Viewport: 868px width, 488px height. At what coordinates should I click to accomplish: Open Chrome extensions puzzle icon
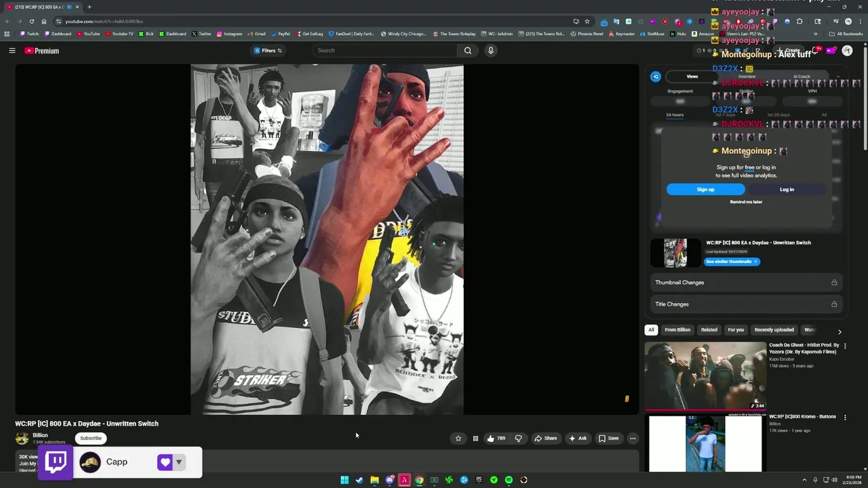coord(800,21)
